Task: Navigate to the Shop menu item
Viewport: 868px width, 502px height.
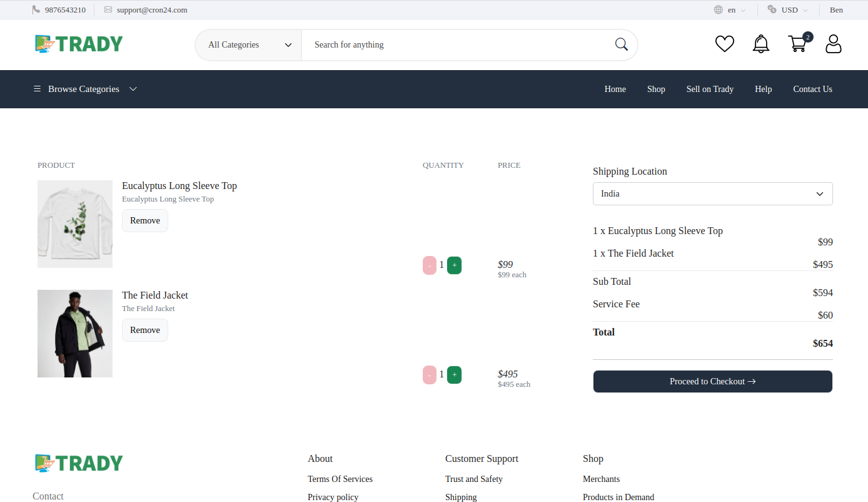Action: point(656,89)
